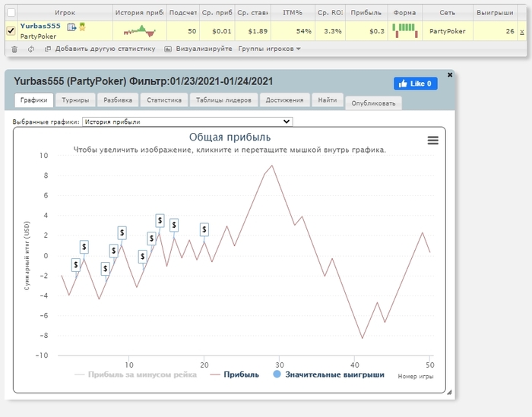Sort by the Игрок column header
Screen dimensions: 532x417
[65, 13]
